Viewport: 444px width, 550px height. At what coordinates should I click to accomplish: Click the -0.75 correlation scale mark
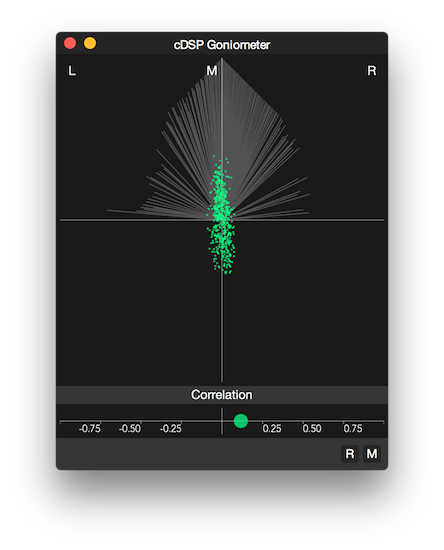pos(90,429)
